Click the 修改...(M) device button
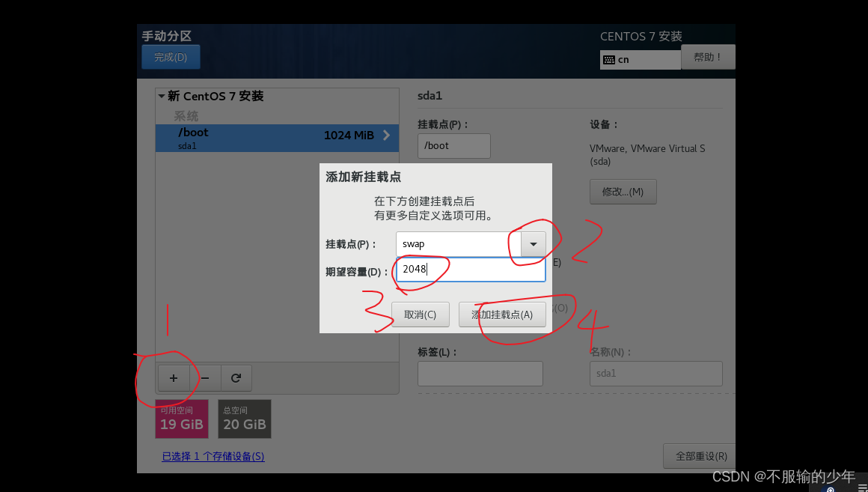Image resolution: width=868 pixels, height=492 pixels. click(x=623, y=192)
